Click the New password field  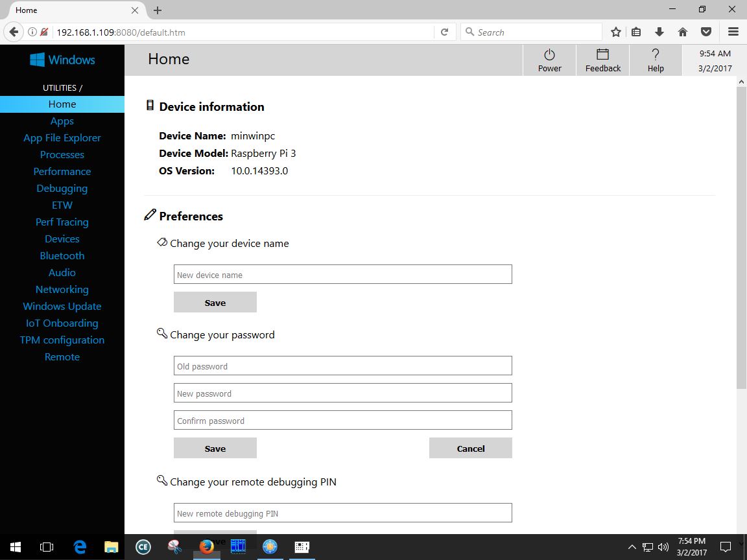pyautogui.click(x=342, y=393)
